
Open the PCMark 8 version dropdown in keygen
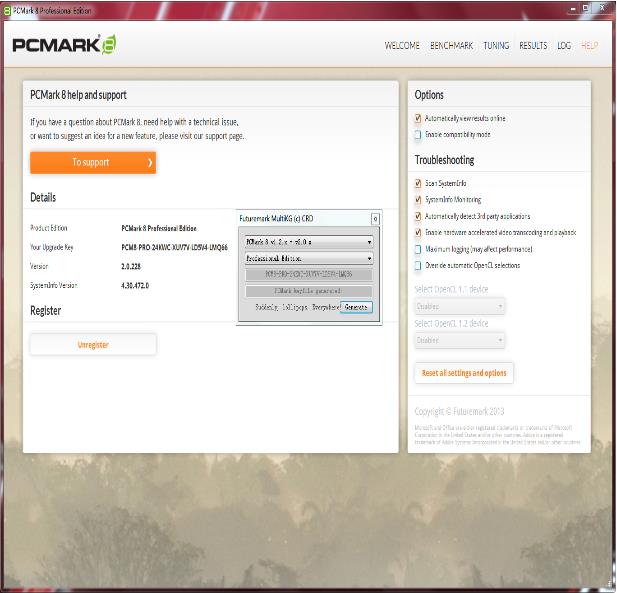pyautogui.click(x=309, y=242)
